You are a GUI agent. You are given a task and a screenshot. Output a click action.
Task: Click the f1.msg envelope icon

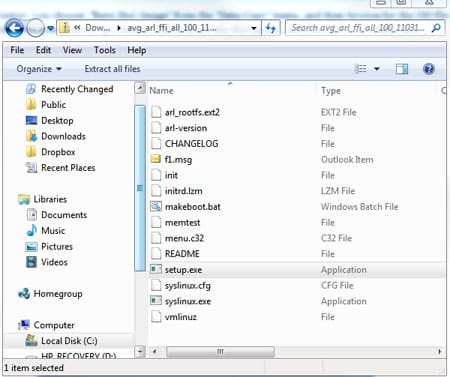pyautogui.click(x=156, y=159)
